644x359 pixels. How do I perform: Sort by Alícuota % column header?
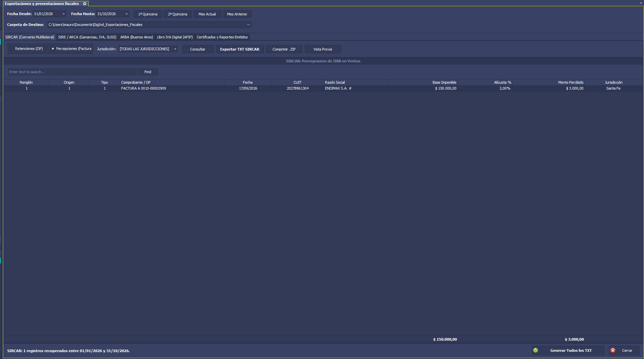tap(485, 82)
